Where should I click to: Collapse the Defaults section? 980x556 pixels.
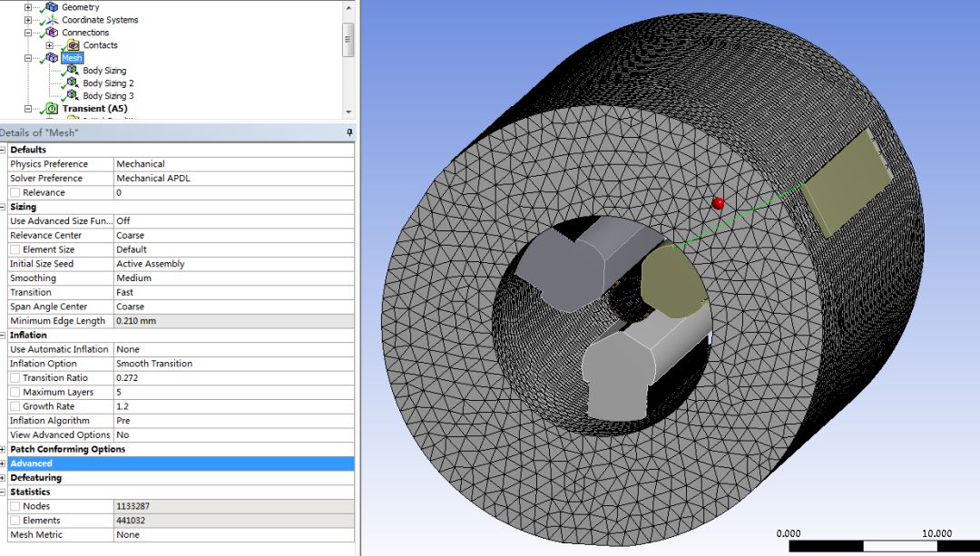[3, 150]
